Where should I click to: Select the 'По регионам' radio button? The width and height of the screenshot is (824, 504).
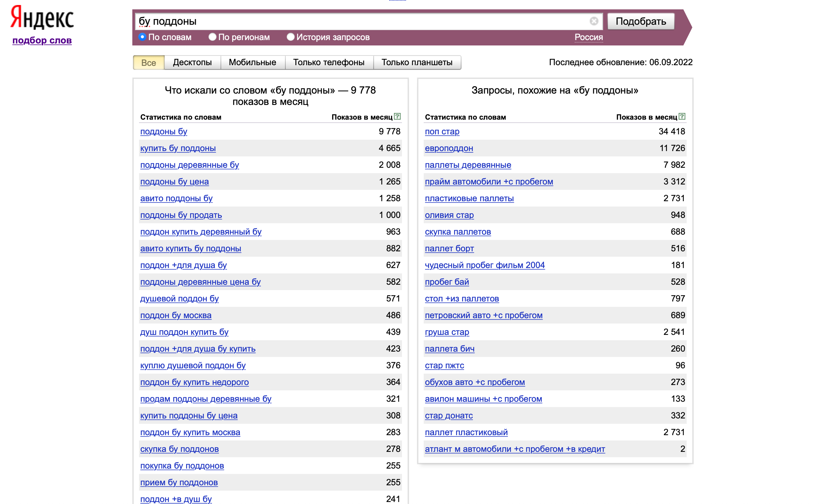pos(213,37)
